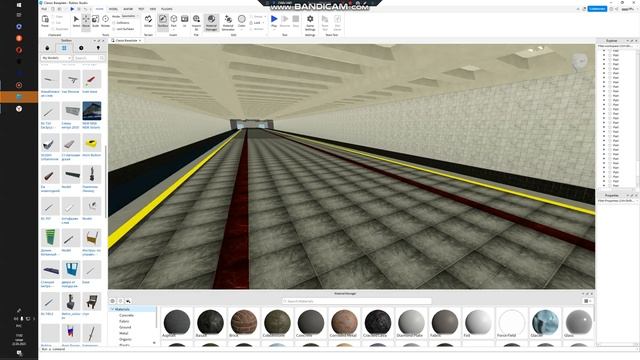Click the Windows Start icon
Screen dimensions: 640x360
[x=19, y=5]
